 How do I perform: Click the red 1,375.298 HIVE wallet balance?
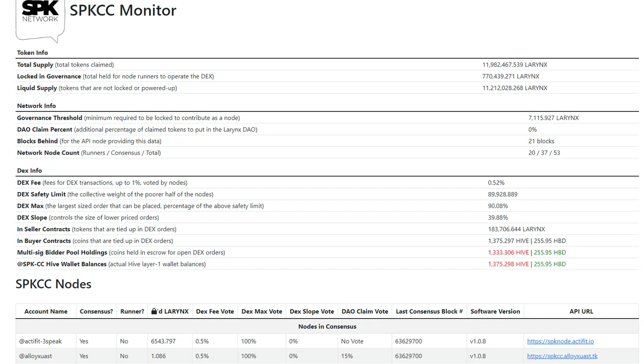point(508,264)
